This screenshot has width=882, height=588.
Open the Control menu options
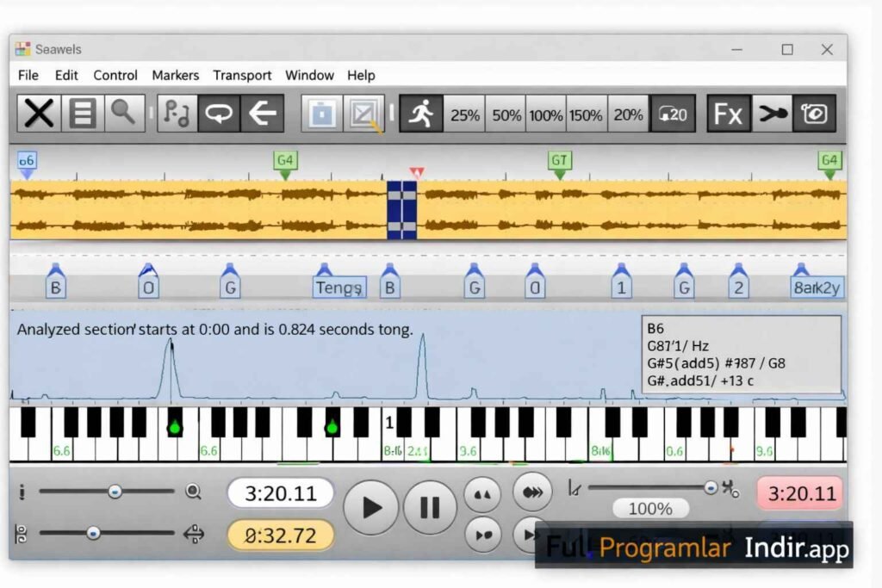[x=115, y=75]
